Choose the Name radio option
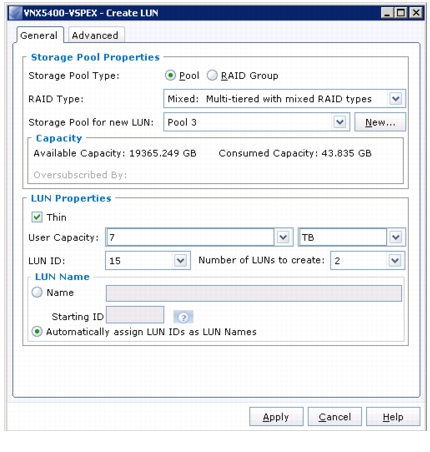Viewport: 430px width, 452px height. click(x=37, y=293)
